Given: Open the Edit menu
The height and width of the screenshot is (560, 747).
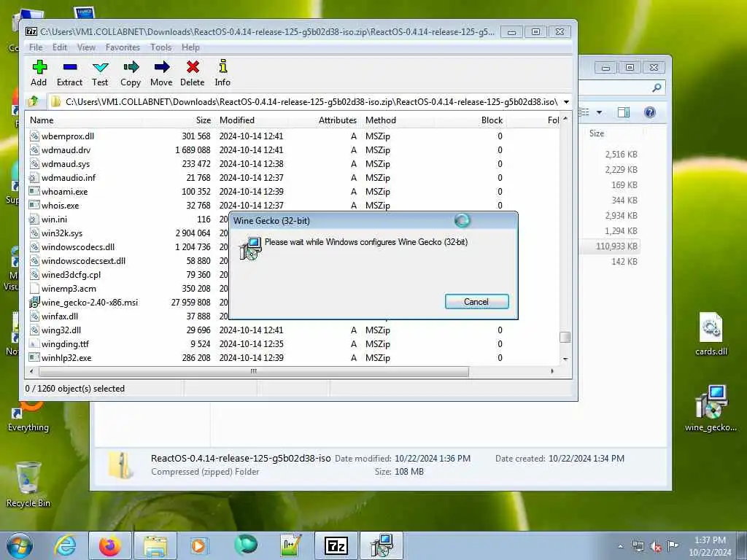Looking at the screenshot, I should coord(60,47).
